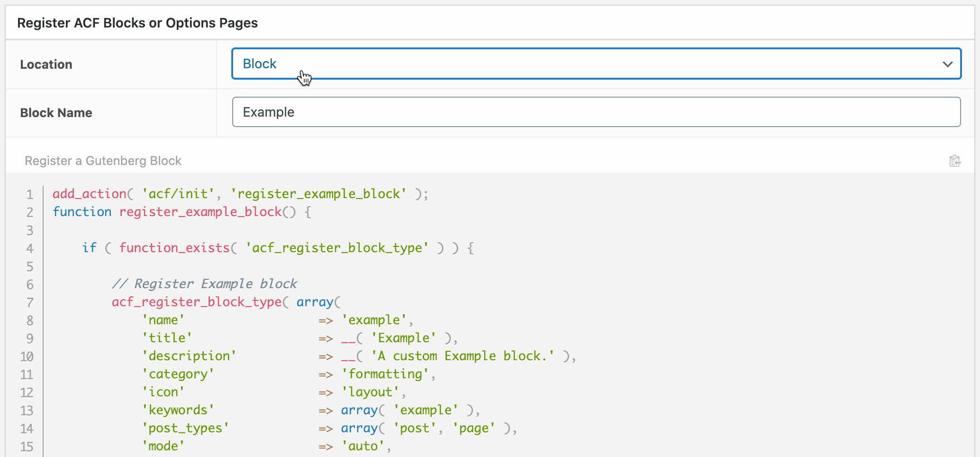The height and width of the screenshot is (457, 980).
Task: Click 'function' keyword on line 2
Action: point(82,212)
